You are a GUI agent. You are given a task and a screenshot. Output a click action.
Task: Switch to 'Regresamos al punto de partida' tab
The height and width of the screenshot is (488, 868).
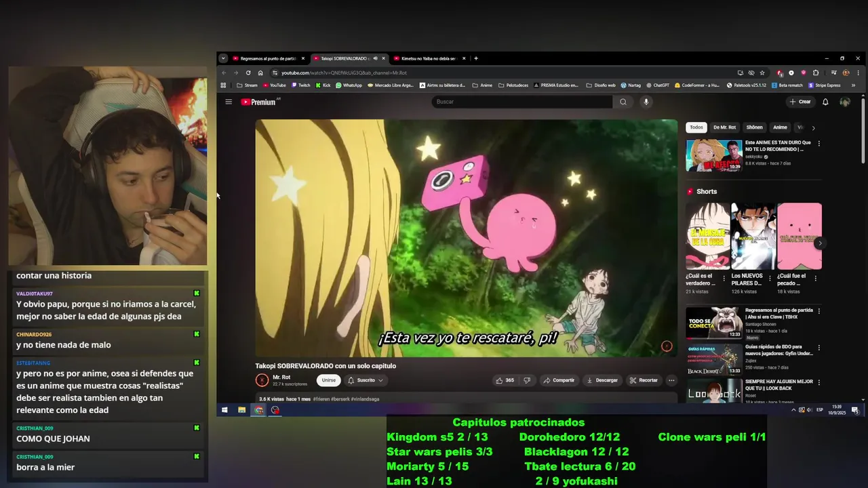tap(268, 58)
